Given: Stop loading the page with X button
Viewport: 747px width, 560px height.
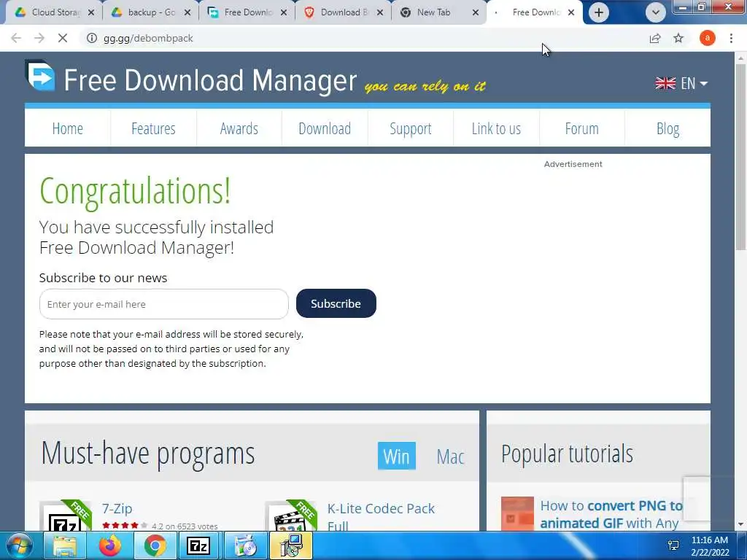Looking at the screenshot, I should tap(63, 38).
